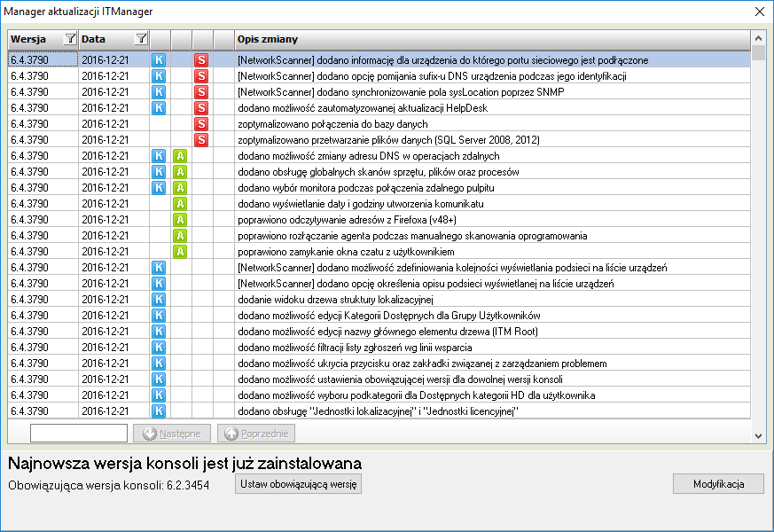Click the green A icon in the remote desktop monitor row
The height and width of the screenshot is (532, 774).
pyautogui.click(x=181, y=188)
